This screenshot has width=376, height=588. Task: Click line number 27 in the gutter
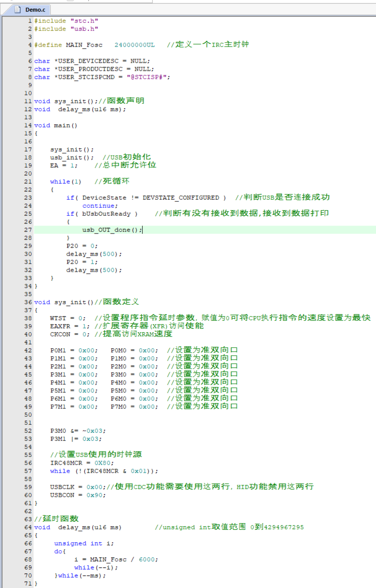point(28,230)
